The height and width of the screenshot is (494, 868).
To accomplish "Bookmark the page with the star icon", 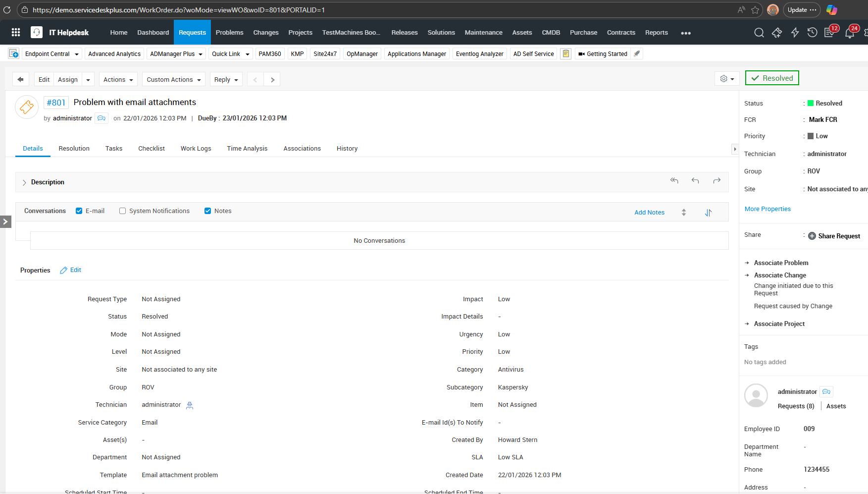I will click(755, 10).
